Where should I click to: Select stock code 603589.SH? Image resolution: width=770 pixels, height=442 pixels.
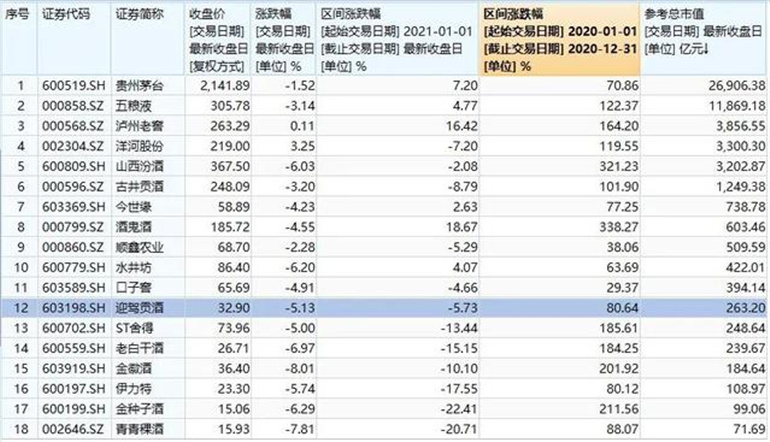point(74,287)
